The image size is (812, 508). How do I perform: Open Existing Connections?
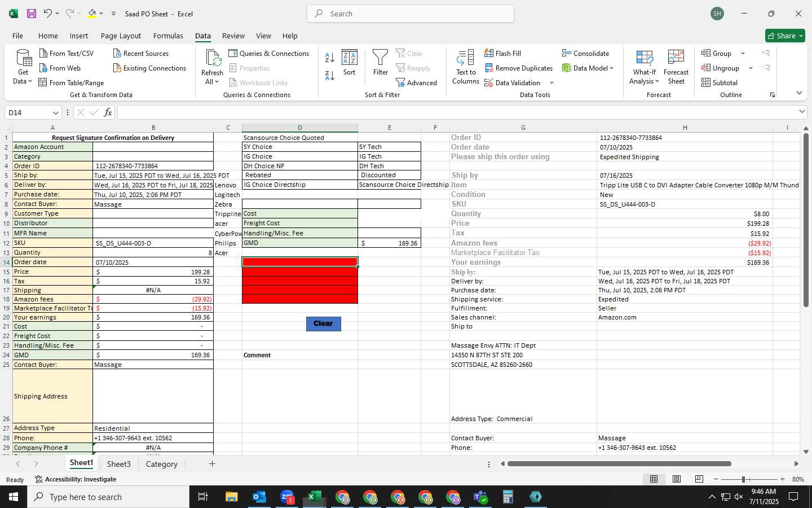(149, 68)
